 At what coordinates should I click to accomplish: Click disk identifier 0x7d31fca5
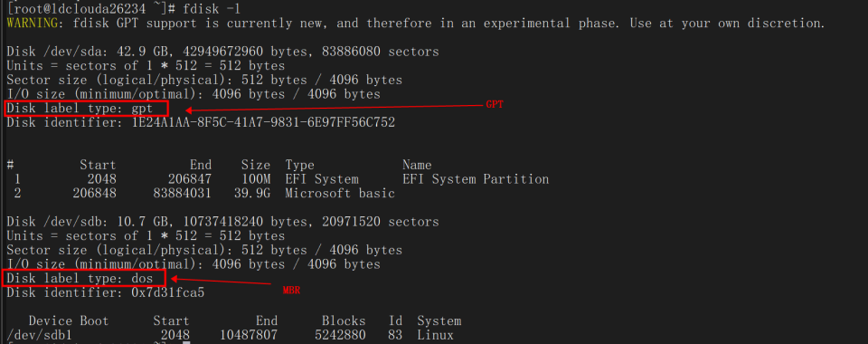point(168,292)
